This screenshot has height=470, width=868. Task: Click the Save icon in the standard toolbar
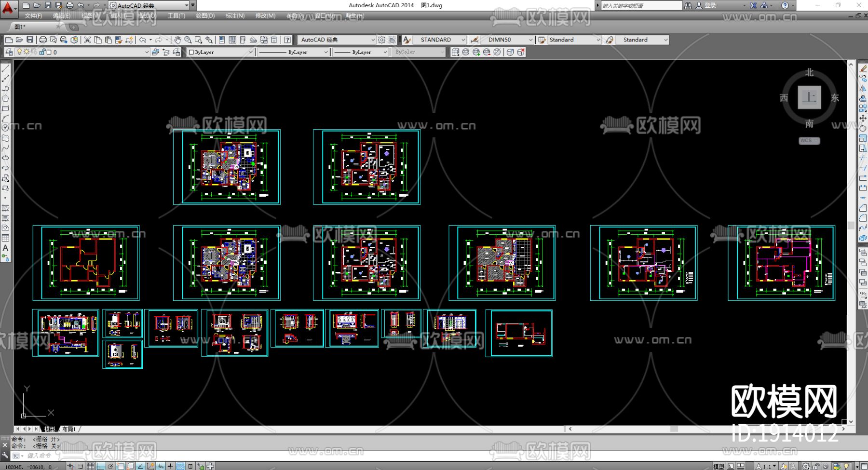coord(30,40)
